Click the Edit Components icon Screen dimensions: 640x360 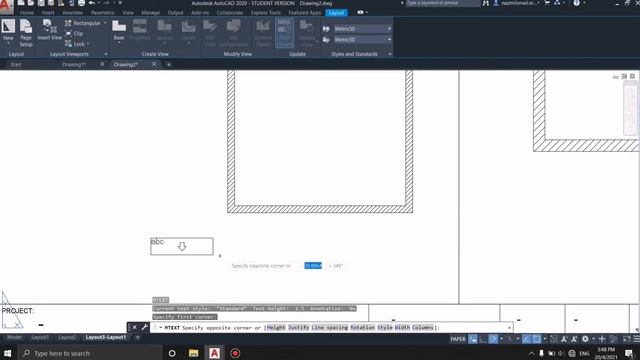point(233,33)
